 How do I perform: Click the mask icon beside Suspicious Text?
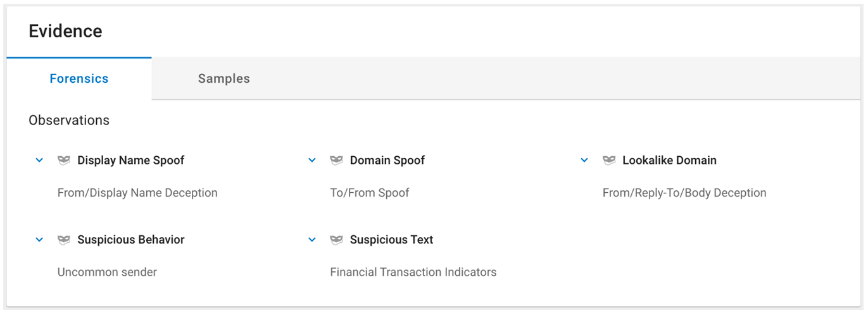click(337, 240)
